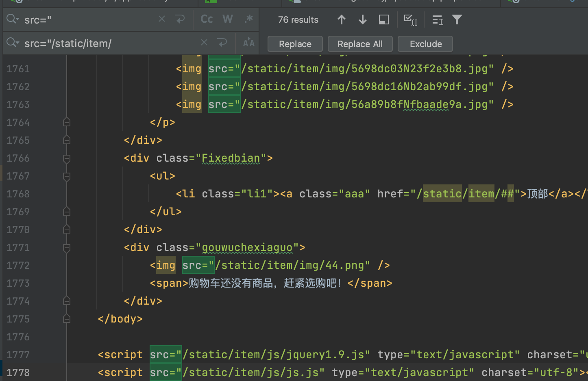This screenshot has width=588, height=381.
Task: Insert new line in replace field
Action: [x=222, y=43]
